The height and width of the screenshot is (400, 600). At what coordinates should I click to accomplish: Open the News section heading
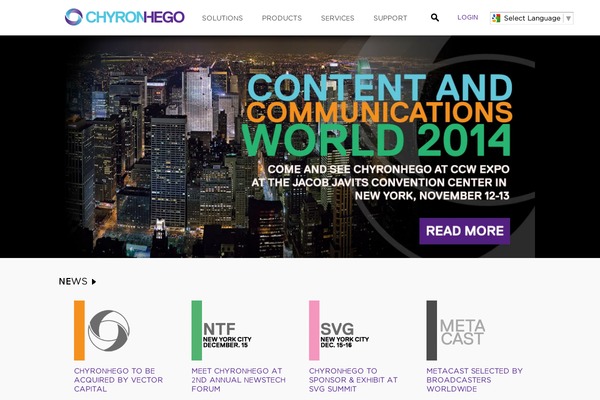point(73,281)
